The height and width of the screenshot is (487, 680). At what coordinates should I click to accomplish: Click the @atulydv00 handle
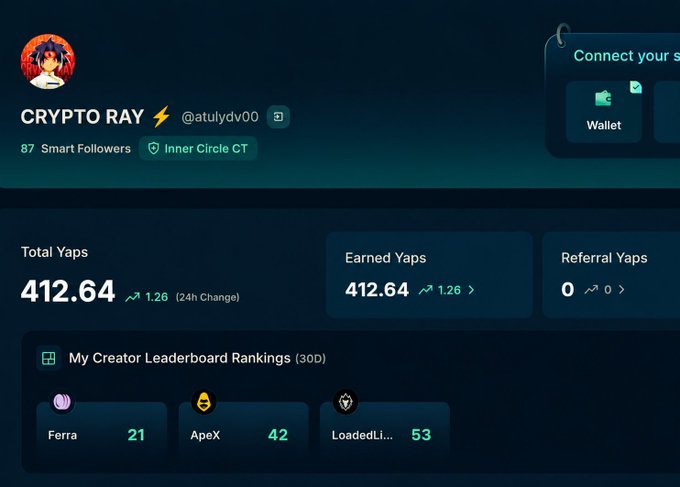click(220, 117)
